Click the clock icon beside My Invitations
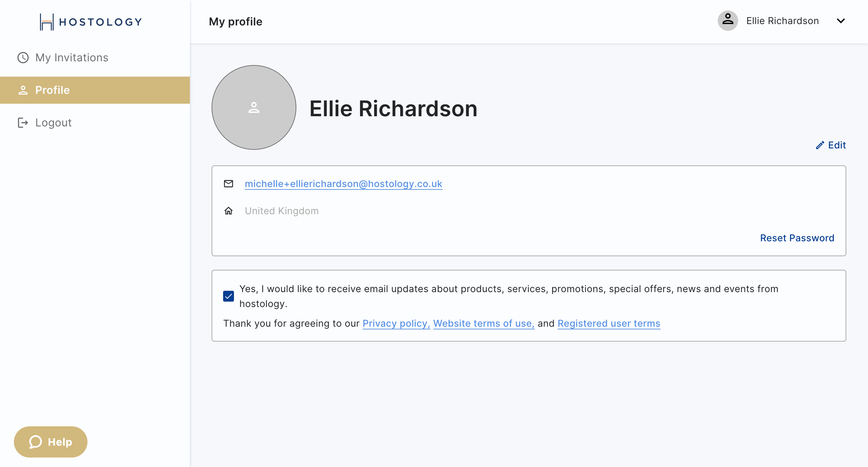 tap(23, 58)
